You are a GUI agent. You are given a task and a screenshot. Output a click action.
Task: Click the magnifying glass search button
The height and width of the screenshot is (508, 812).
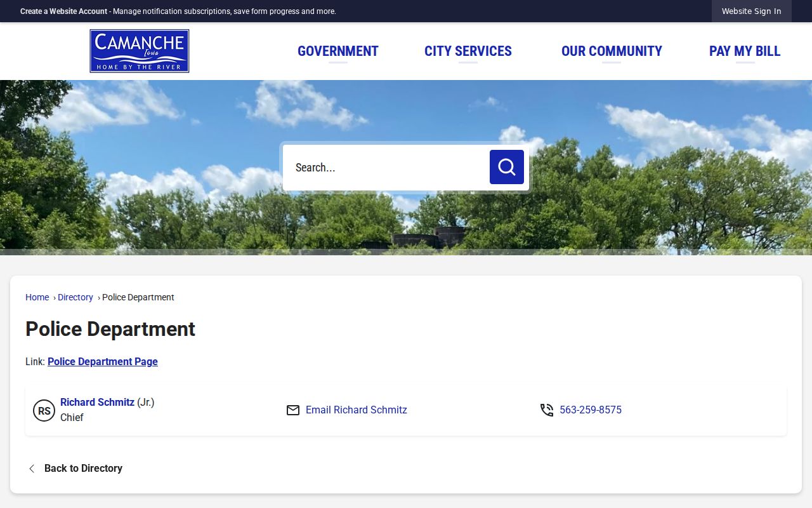506,167
